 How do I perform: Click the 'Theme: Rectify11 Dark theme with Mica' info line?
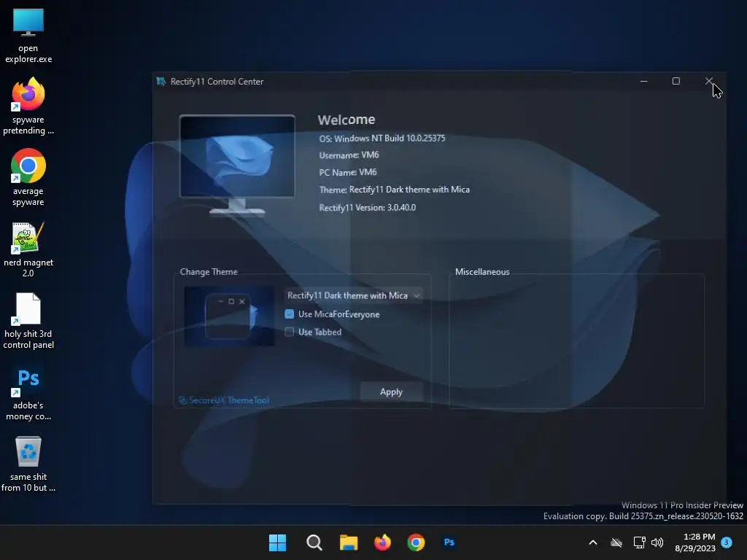pos(395,190)
